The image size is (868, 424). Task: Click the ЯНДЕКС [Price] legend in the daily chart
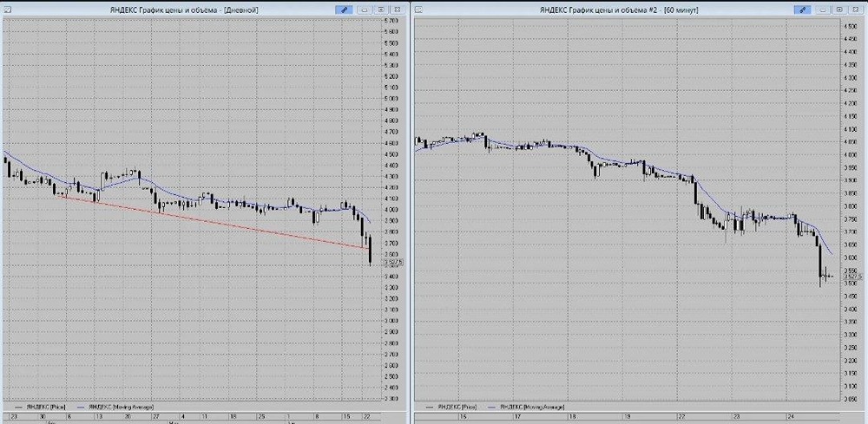(x=39, y=407)
